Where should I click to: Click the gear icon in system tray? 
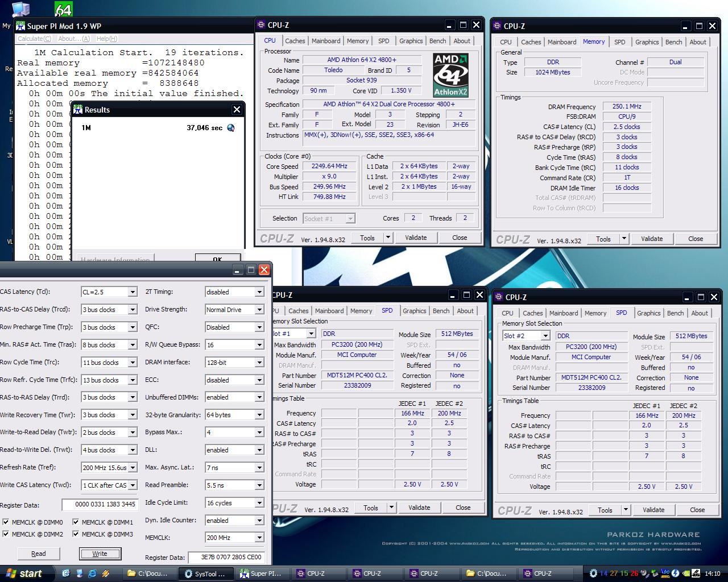tap(593, 573)
